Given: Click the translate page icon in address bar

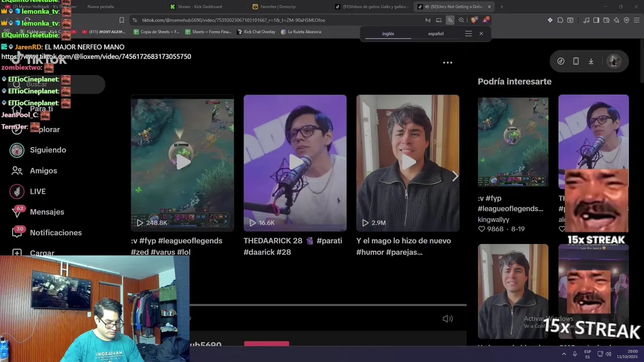Looking at the screenshot, I should coord(450,20).
